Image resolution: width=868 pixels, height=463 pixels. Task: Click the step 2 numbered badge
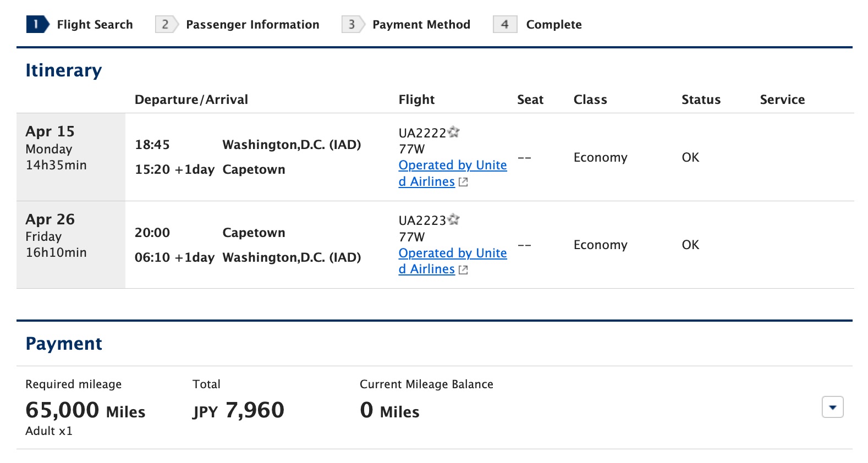click(164, 24)
